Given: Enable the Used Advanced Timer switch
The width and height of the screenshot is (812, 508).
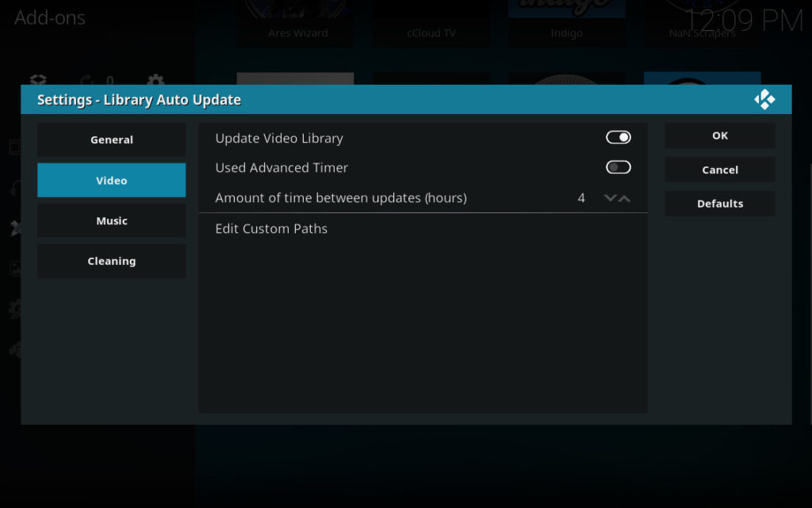Looking at the screenshot, I should point(619,167).
